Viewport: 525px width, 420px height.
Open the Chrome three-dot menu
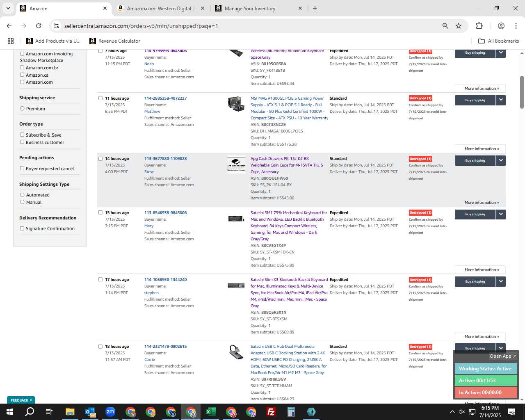(x=516, y=26)
